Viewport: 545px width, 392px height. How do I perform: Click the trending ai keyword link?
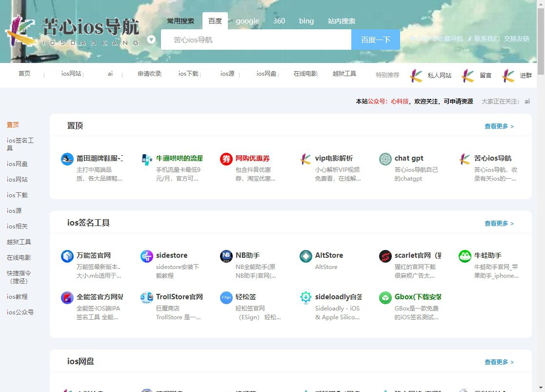pyautogui.click(x=527, y=101)
